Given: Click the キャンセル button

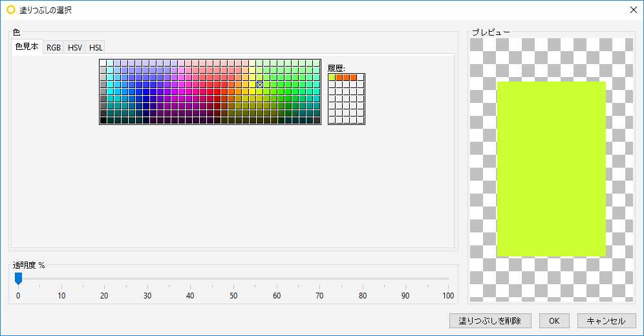Looking at the screenshot, I should [x=606, y=320].
